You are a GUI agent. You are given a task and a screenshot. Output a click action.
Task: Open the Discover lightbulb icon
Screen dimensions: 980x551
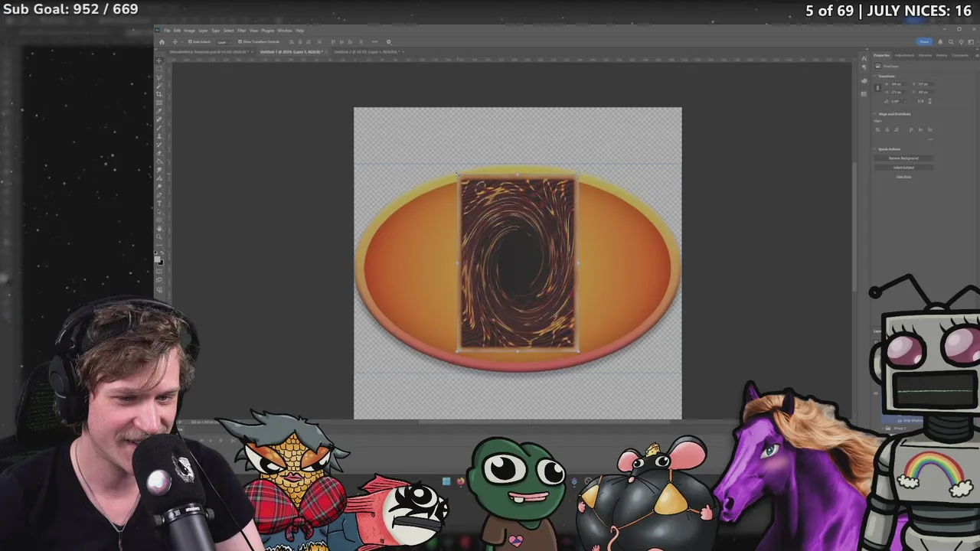pos(961,42)
